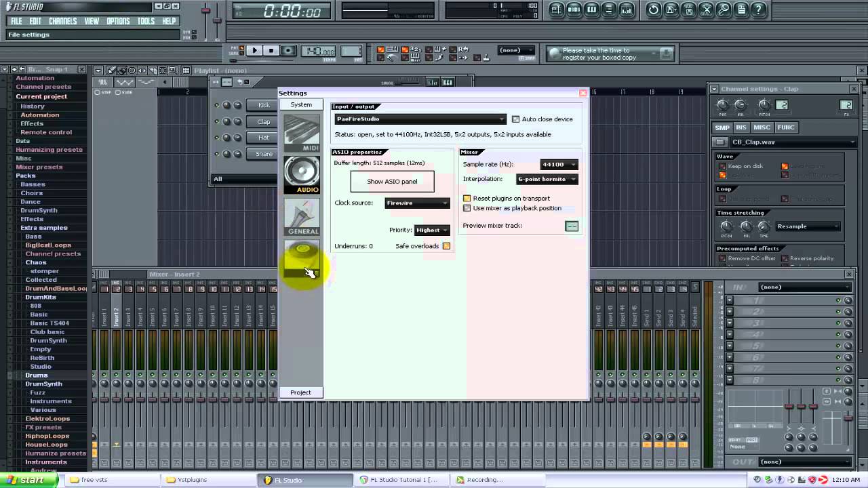The width and height of the screenshot is (868, 488).
Task: Click the Stop transport button
Action: click(271, 50)
